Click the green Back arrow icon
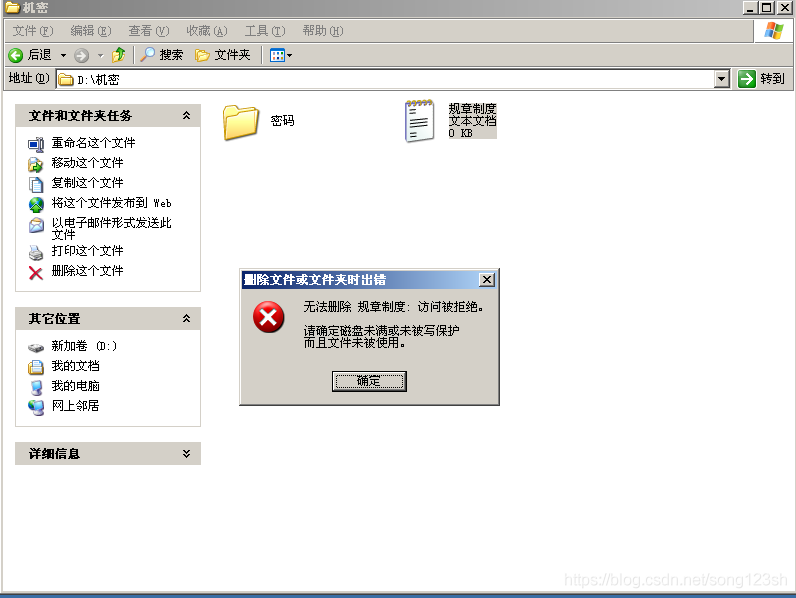The height and width of the screenshot is (598, 796). pyautogui.click(x=16, y=55)
